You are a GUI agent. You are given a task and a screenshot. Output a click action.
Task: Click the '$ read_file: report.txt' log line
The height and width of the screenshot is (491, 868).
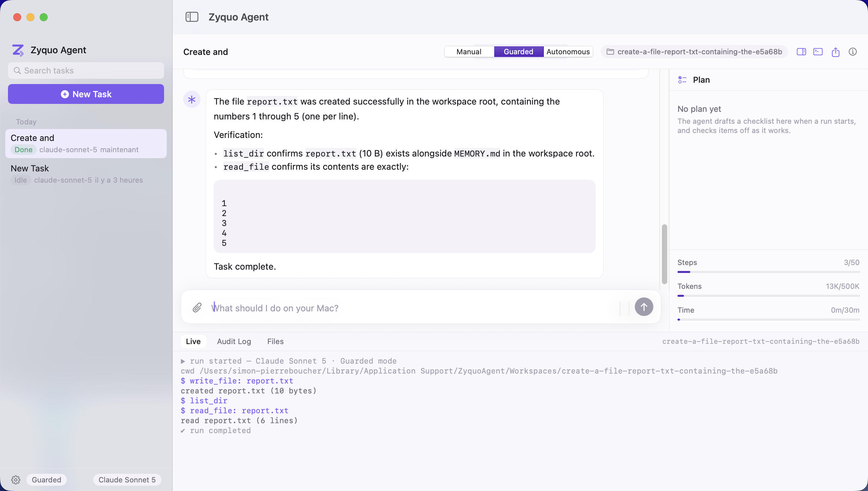click(x=235, y=411)
